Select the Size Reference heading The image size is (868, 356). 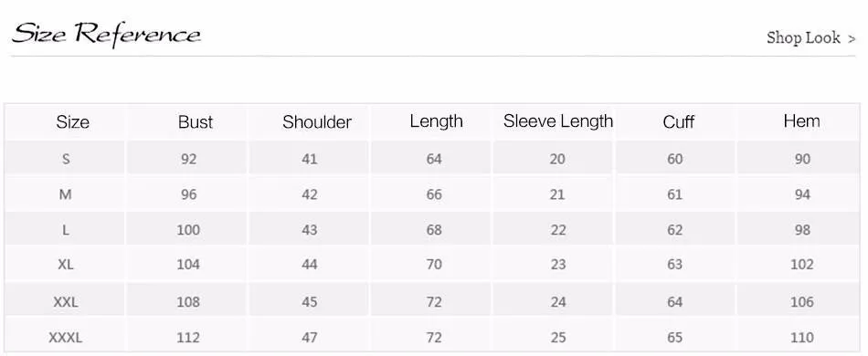[x=106, y=34]
